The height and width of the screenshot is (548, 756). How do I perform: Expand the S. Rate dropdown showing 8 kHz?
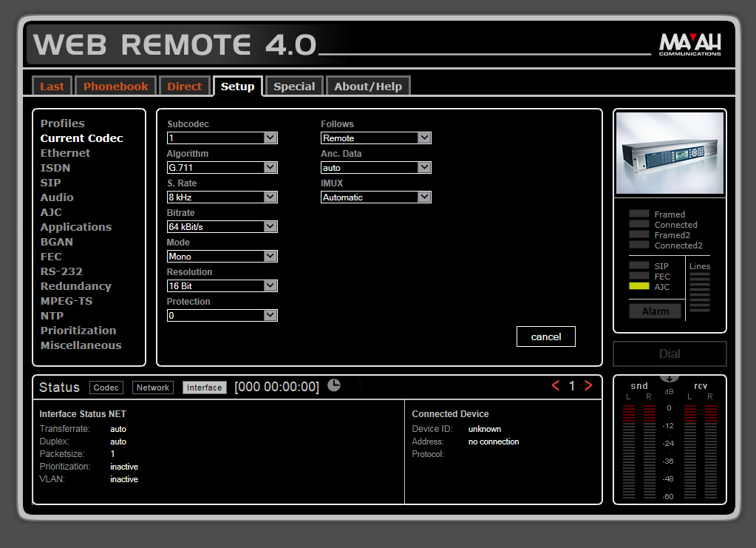pyautogui.click(x=222, y=197)
